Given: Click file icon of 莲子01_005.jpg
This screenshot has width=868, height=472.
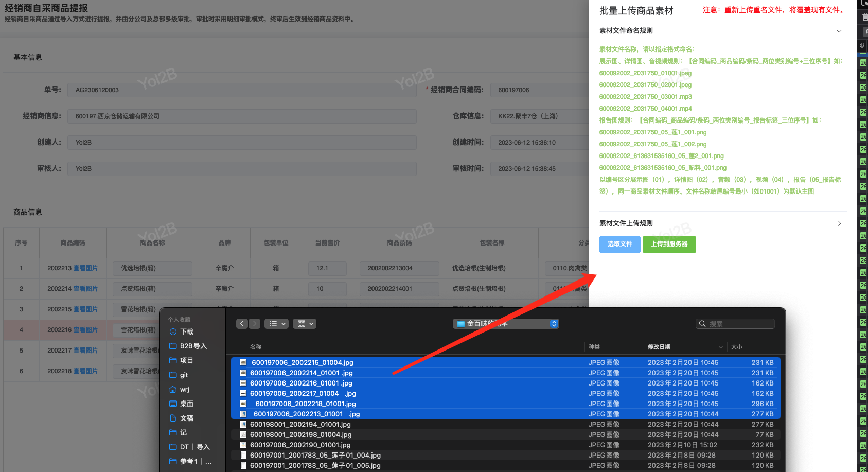Looking at the screenshot, I should click(x=243, y=466).
